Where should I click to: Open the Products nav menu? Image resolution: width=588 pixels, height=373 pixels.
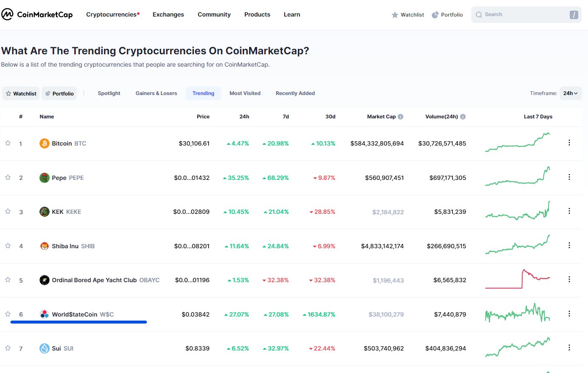257,14
